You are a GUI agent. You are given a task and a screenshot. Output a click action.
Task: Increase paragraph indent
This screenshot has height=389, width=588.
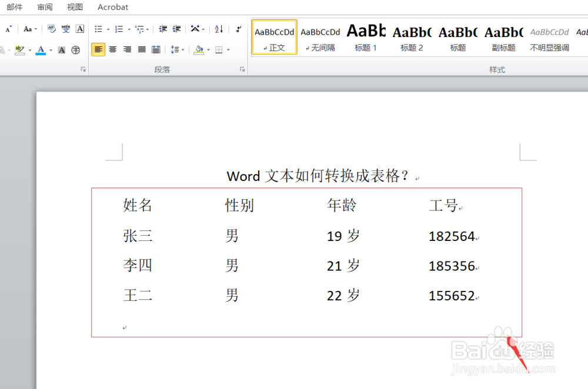tap(175, 28)
